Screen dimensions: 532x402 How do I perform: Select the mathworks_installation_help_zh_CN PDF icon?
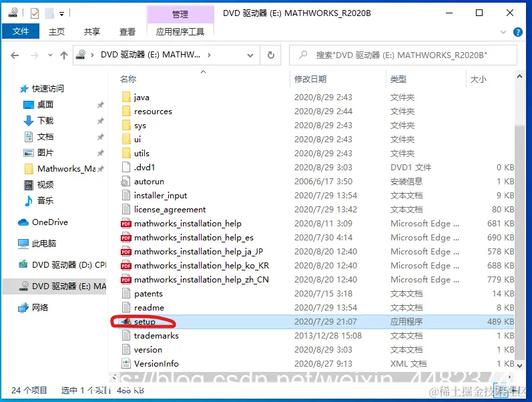[126, 279]
